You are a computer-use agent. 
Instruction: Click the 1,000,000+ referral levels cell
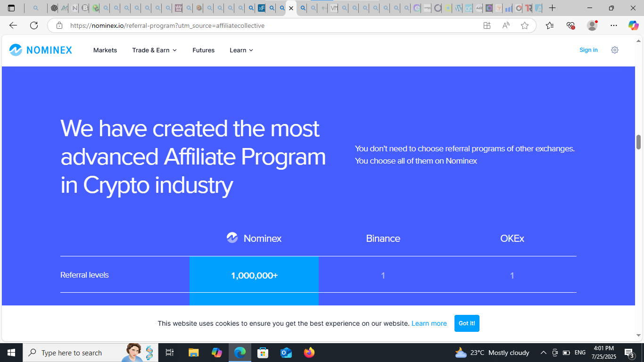click(x=254, y=275)
